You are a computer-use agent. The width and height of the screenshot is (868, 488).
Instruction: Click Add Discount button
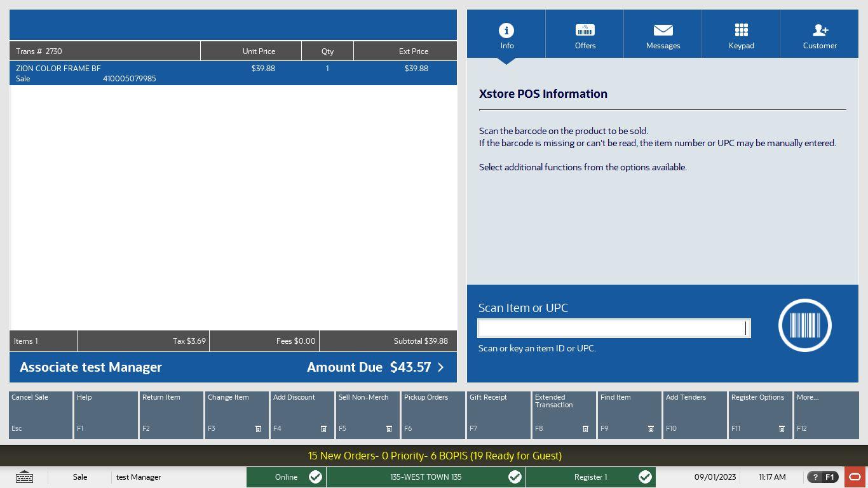click(x=302, y=415)
